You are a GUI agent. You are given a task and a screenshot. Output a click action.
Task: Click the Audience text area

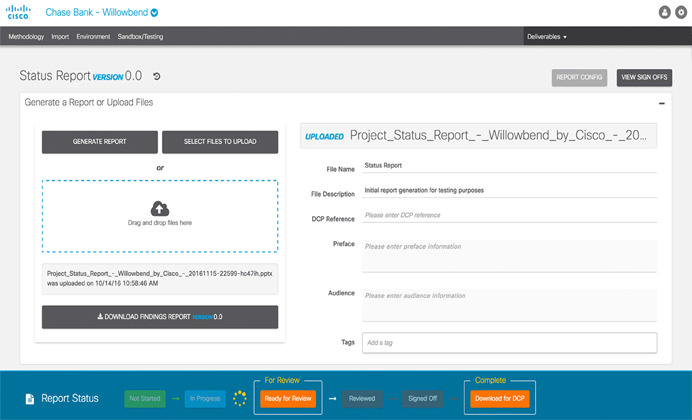[510, 305]
